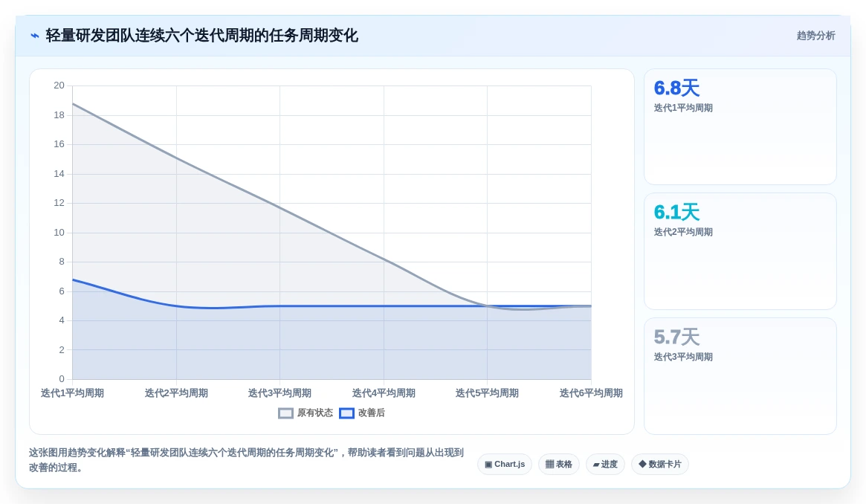866x504 pixels.
Task: Click x-axis label 迭代4平均周期
Action: (x=384, y=393)
